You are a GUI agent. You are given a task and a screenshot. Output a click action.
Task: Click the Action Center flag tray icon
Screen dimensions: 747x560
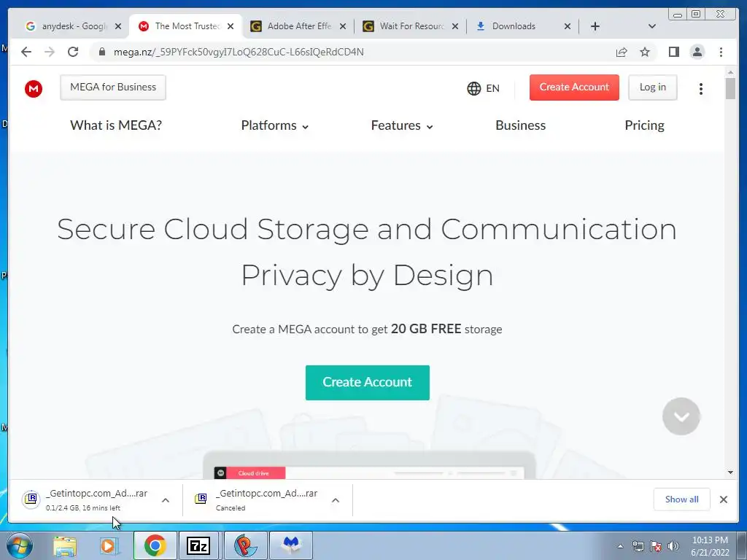(x=656, y=546)
